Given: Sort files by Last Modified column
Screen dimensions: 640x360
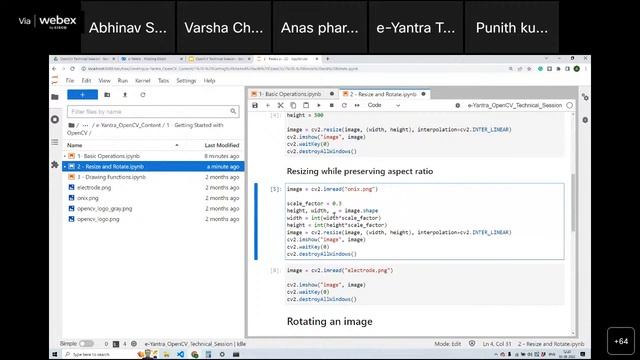Looking at the screenshot, I should tap(222, 145).
